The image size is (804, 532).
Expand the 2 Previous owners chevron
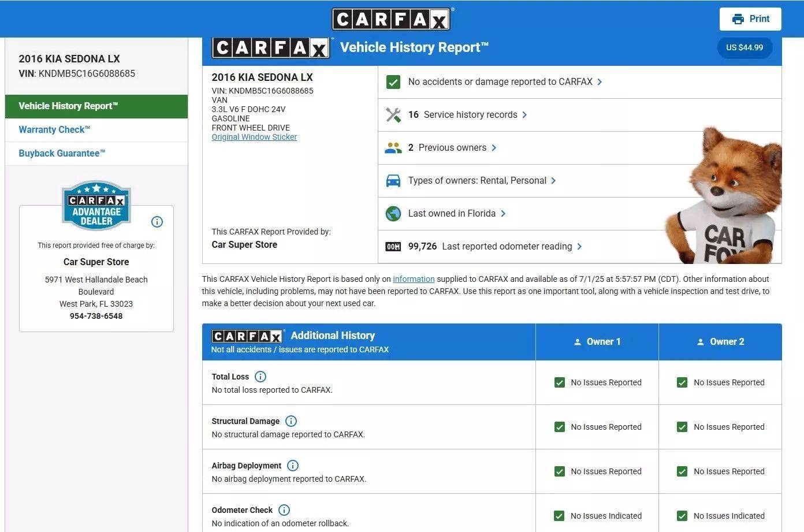click(x=494, y=148)
